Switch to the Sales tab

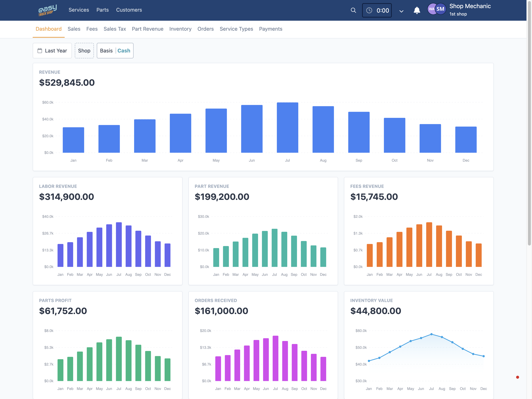74,29
